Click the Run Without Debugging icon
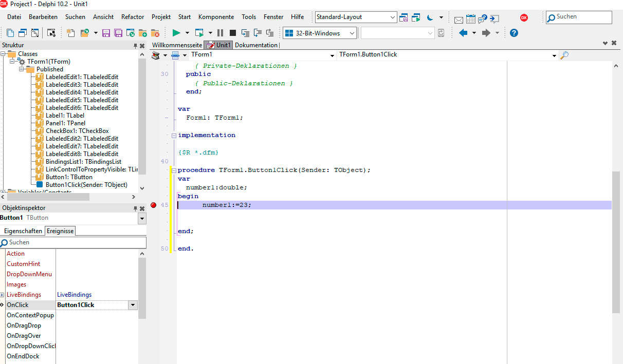 pos(199,33)
